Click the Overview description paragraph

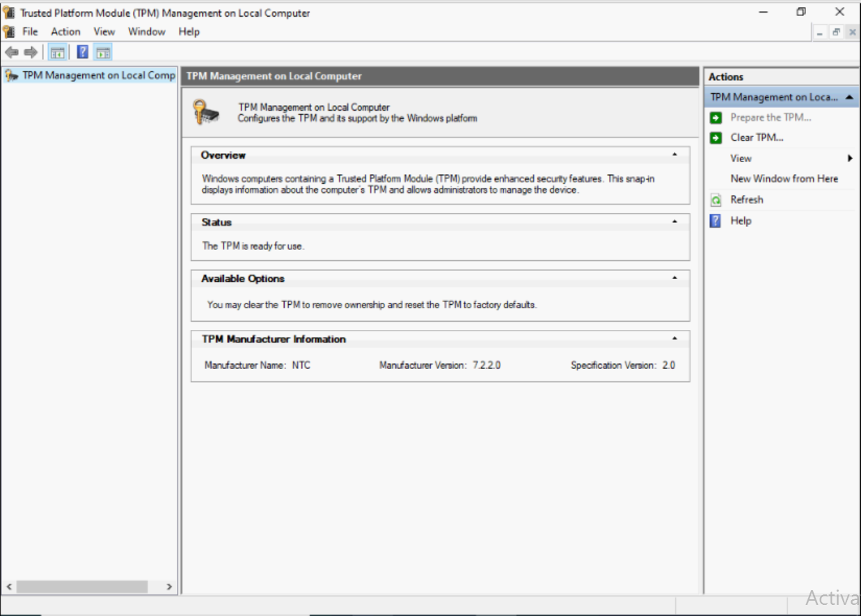(428, 184)
